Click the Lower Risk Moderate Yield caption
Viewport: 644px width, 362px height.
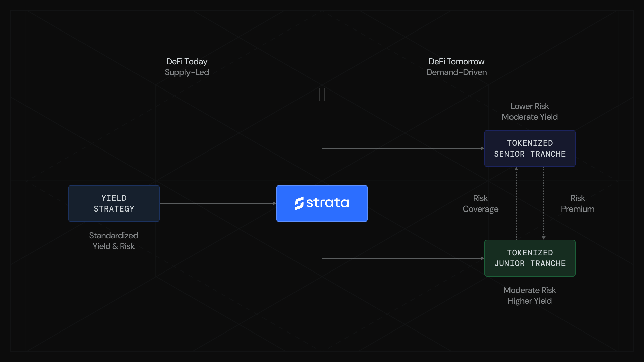point(530,111)
